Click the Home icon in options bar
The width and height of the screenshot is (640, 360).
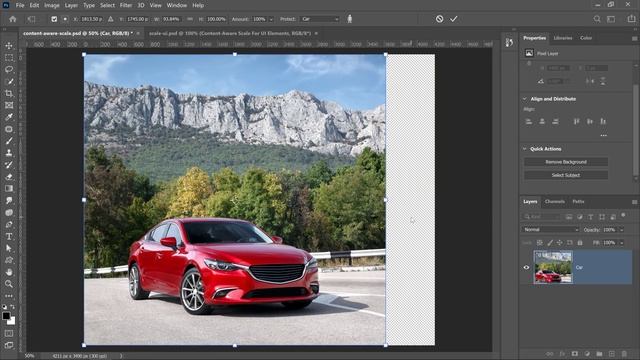[x=13, y=19]
